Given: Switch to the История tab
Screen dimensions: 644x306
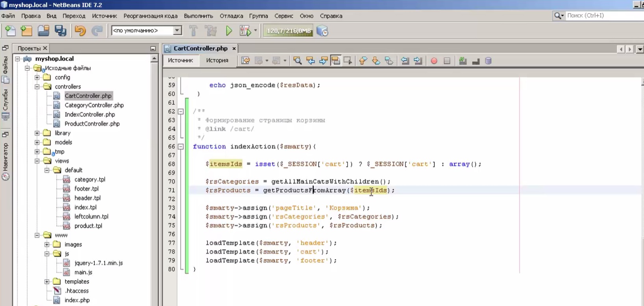Looking at the screenshot, I should click(217, 61).
